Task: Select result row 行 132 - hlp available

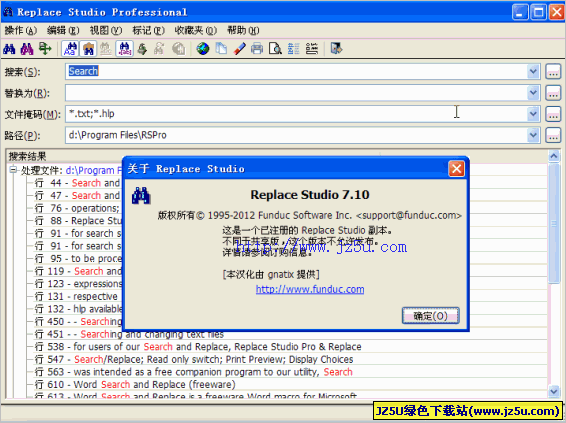Action: pos(78,309)
